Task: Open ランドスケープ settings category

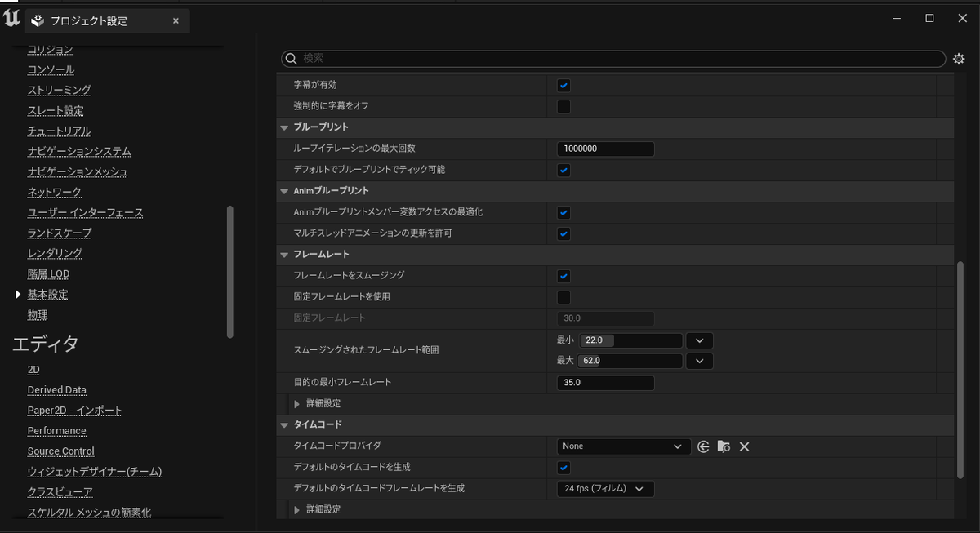Action: click(x=59, y=233)
